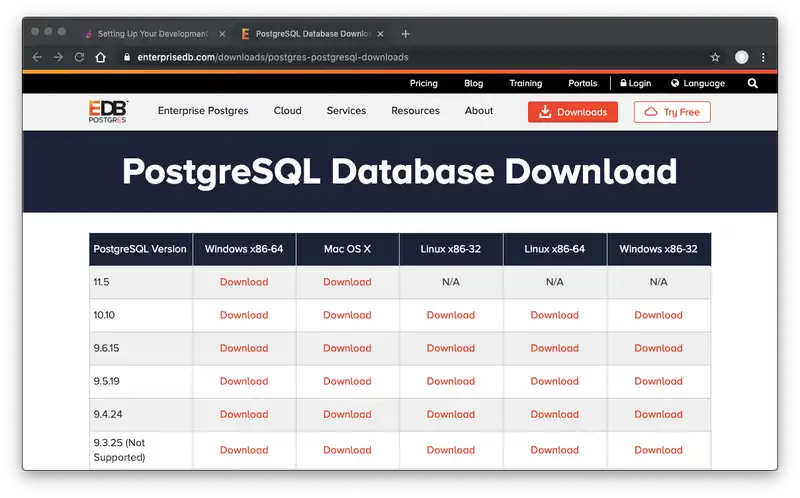Bookmark this page with the star icon

pyautogui.click(x=715, y=57)
